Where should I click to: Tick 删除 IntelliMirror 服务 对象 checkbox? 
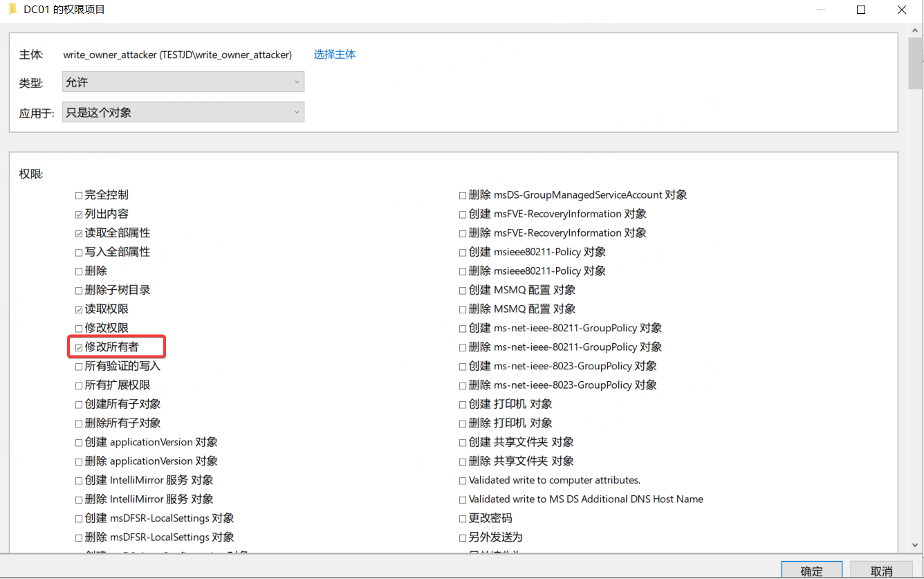point(79,499)
